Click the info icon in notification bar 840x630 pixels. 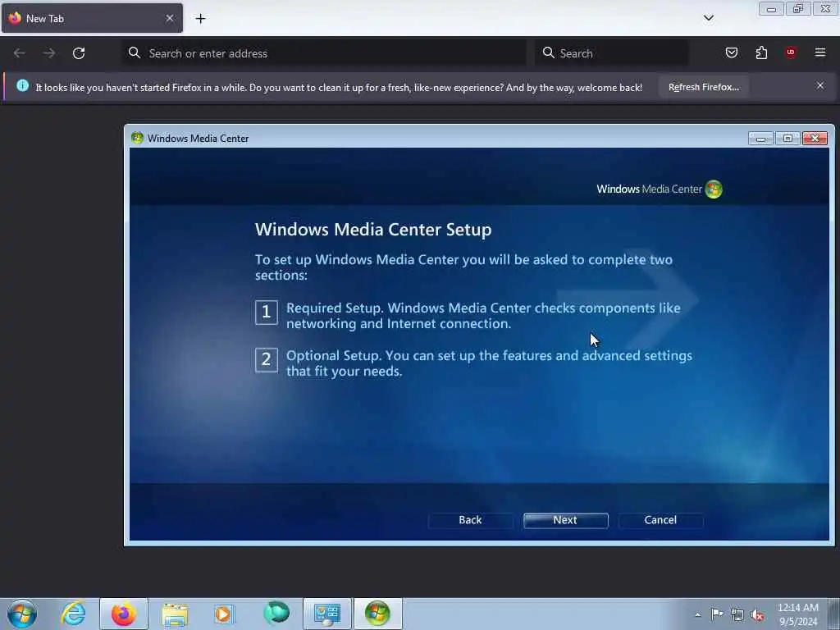[22, 85]
